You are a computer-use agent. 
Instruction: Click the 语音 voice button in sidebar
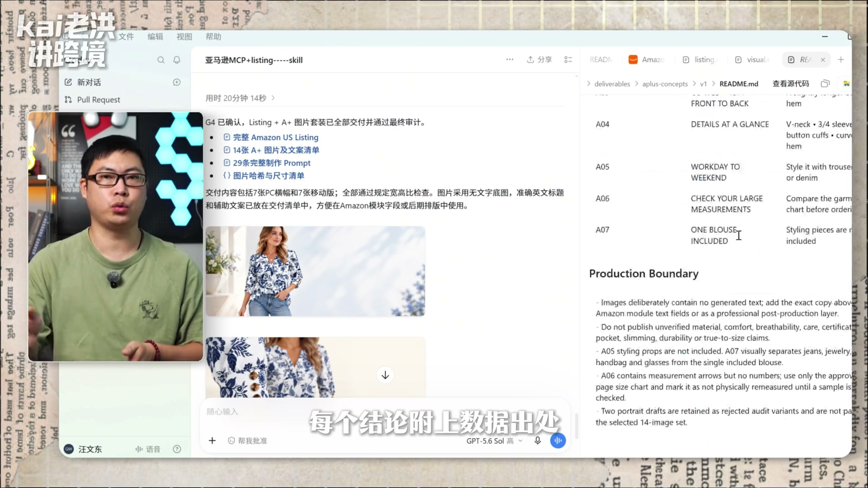coord(148,449)
